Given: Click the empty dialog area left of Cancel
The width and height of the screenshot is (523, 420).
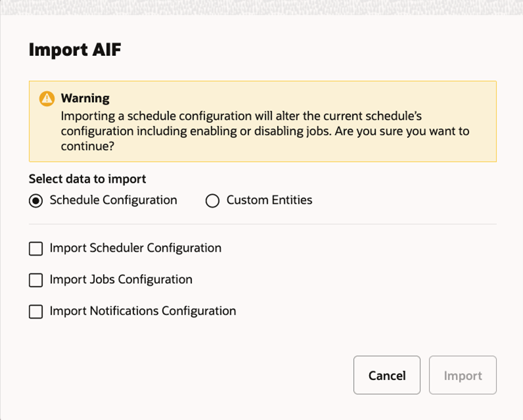Looking at the screenshot, I should coord(197,375).
